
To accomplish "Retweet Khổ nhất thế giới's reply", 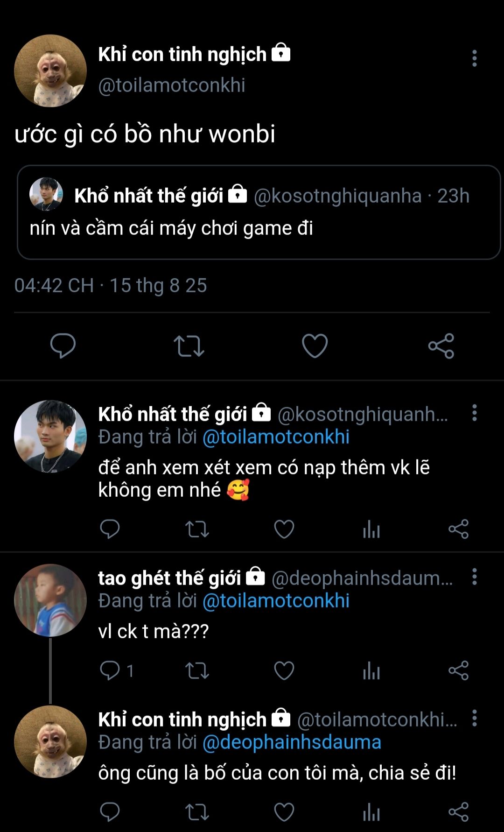I will pos(197,529).
